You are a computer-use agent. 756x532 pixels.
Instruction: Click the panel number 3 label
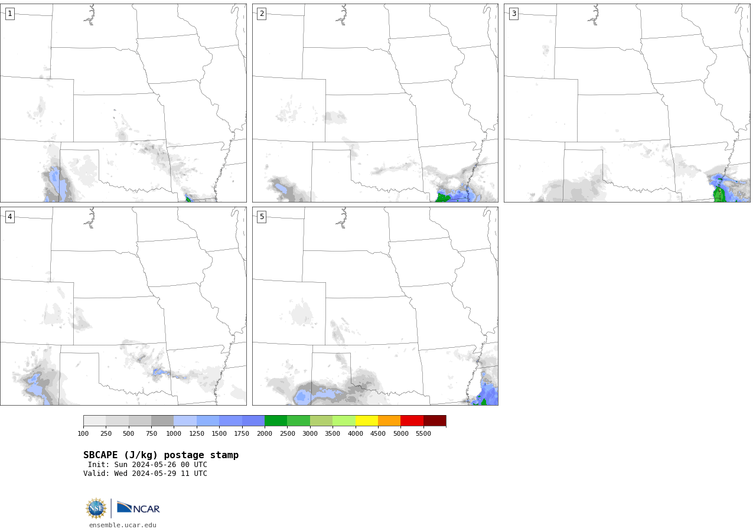point(513,14)
